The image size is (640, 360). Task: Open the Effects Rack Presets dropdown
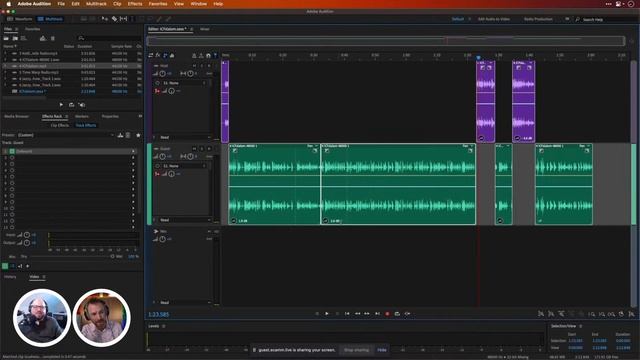[65, 135]
